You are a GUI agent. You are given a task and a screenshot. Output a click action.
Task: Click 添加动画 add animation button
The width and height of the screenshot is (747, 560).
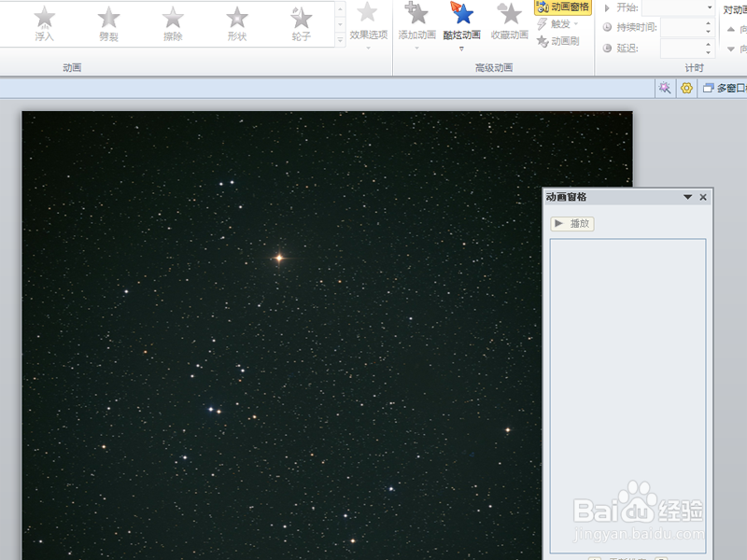point(416,25)
